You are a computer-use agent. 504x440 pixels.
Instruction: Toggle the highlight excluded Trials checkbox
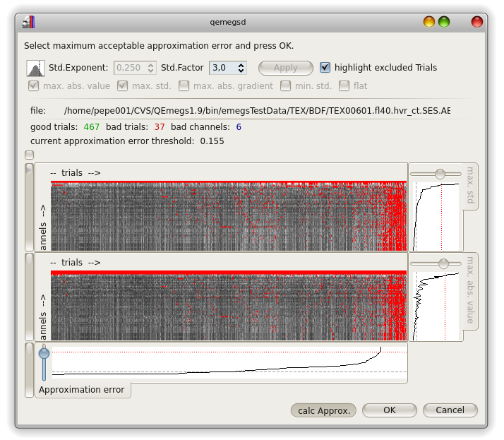point(325,68)
